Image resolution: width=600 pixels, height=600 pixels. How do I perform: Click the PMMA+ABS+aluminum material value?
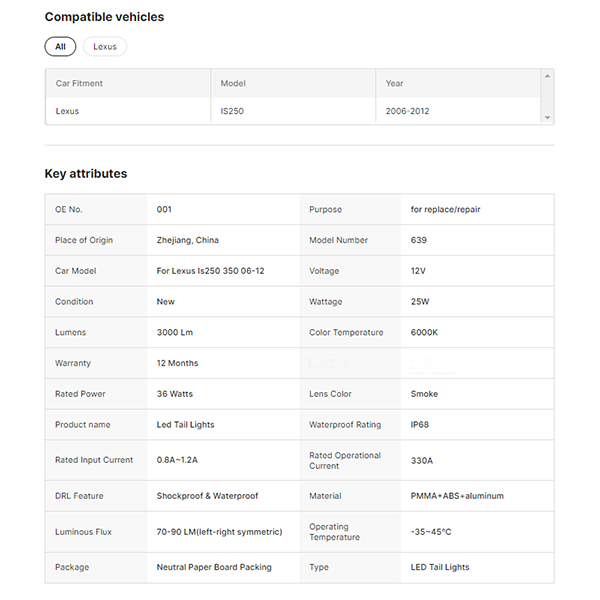(x=457, y=496)
